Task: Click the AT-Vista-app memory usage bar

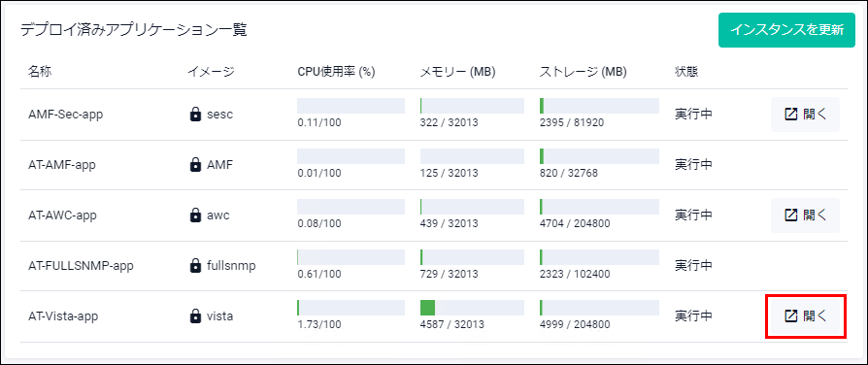Action: click(472, 308)
